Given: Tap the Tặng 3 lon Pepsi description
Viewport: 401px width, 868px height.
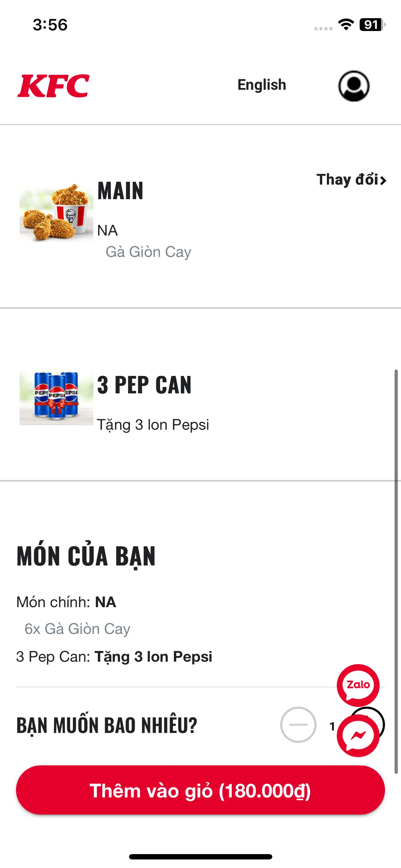Looking at the screenshot, I should pos(153,425).
